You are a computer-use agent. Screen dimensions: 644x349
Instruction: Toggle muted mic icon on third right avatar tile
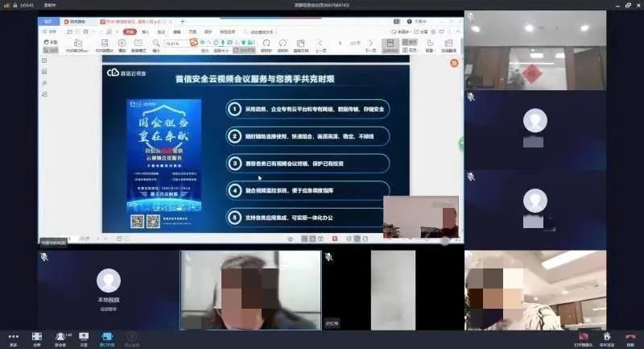(471, 177)
